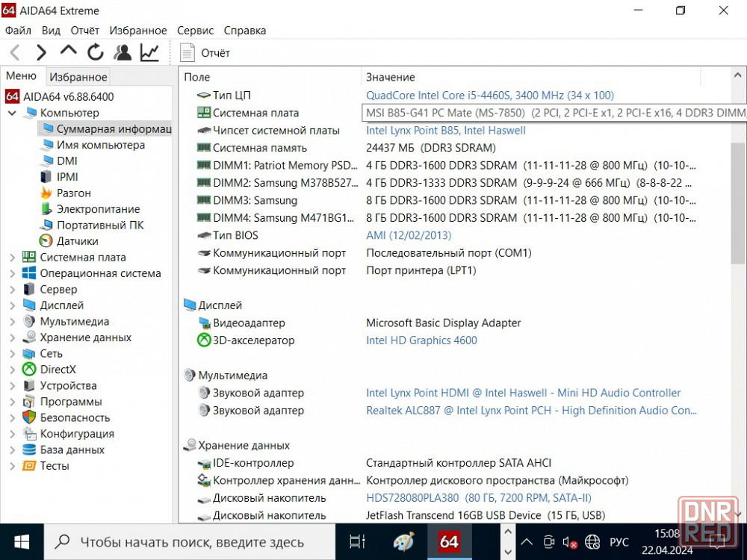Viewport: 747px width, 560px height.
Task: Click scroll up arrow of report pane
Action: 737,75
